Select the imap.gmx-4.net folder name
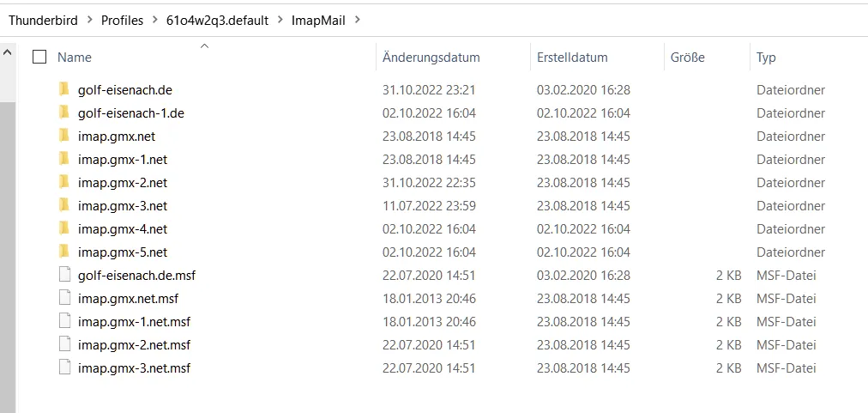868x413 pixels. click(123, 229)
